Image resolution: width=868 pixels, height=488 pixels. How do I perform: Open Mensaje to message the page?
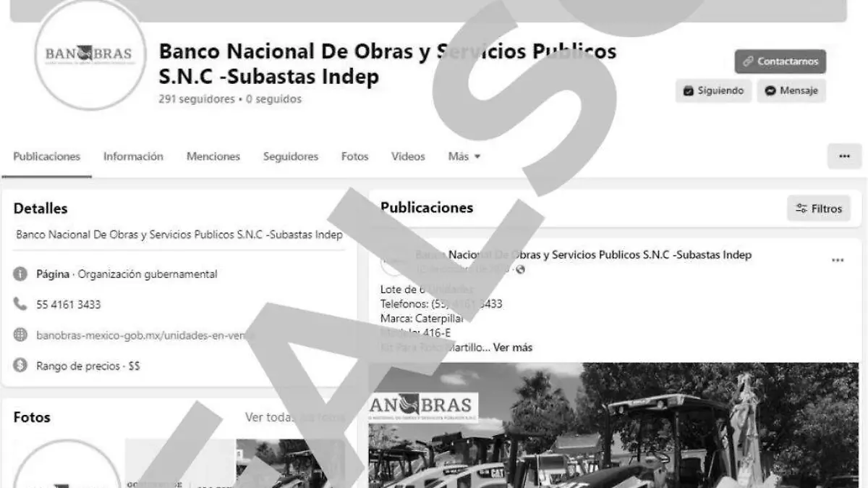pos(791,91)
